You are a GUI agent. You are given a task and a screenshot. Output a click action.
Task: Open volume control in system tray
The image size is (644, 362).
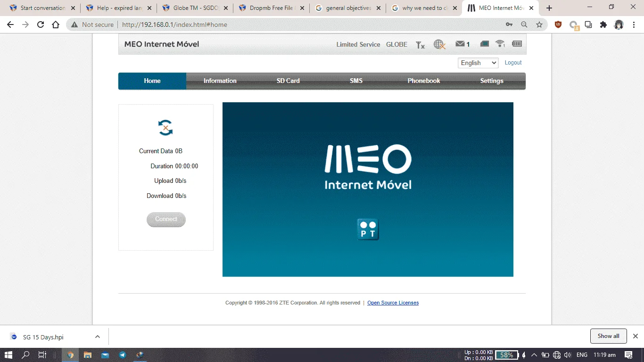[568, 355]
